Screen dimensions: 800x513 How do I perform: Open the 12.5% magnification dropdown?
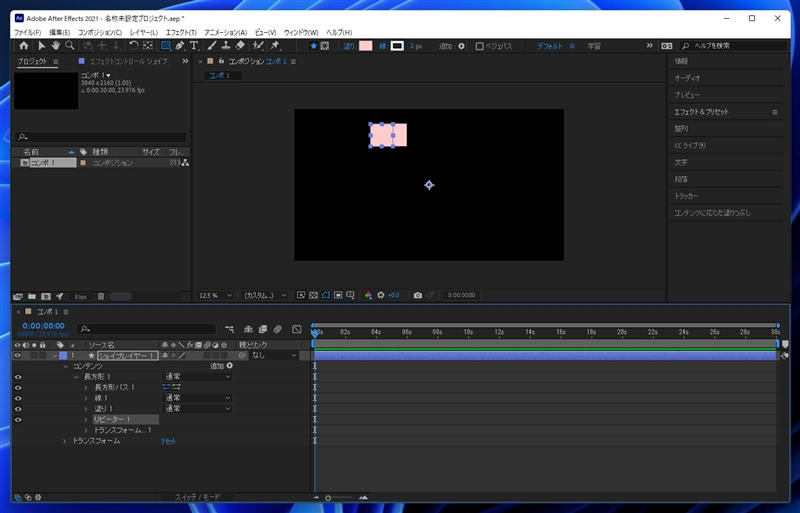click(216, 295)
